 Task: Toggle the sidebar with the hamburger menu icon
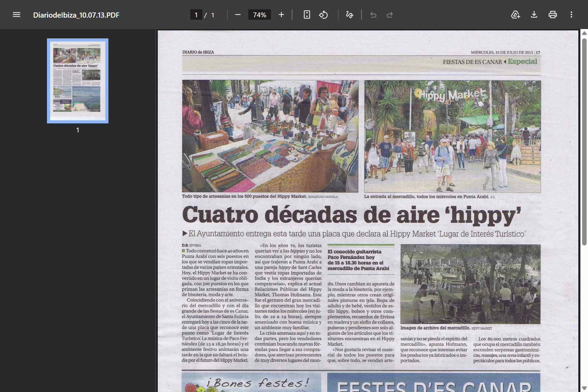pos(17,15)
